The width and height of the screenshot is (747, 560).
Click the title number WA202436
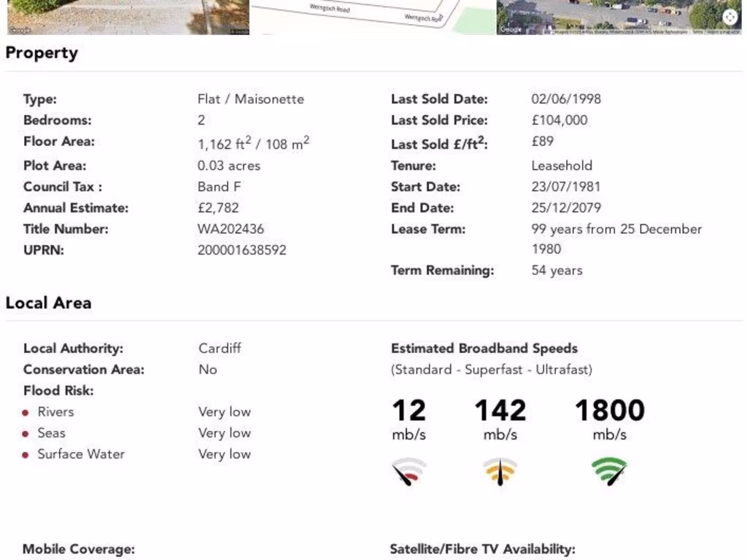click(231, 229)
